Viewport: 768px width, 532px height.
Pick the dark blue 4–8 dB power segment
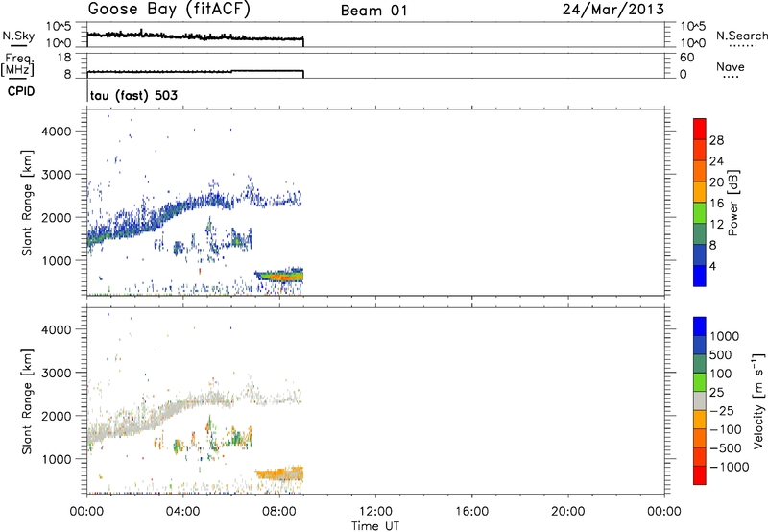700,254
